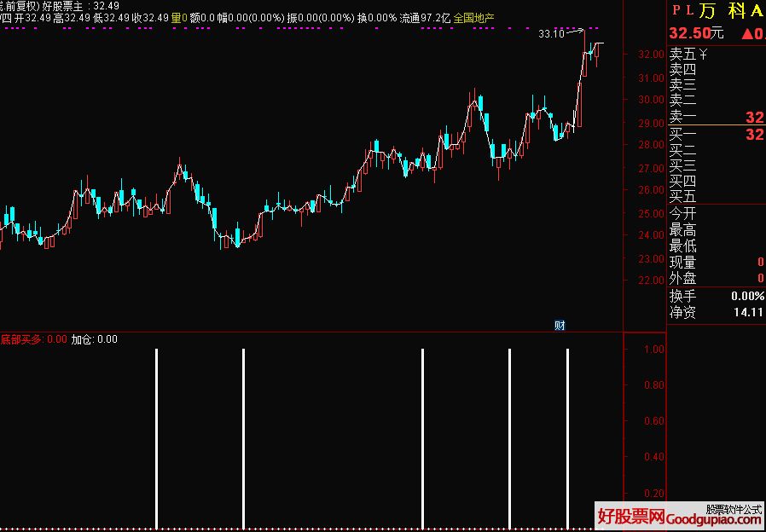Click the 0.60 indicator axis label

pyautogui.click(x=654, y=421)
